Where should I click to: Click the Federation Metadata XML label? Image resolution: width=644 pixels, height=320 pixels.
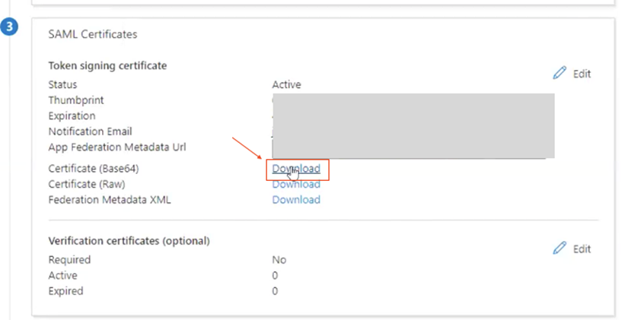coord(110,200)
